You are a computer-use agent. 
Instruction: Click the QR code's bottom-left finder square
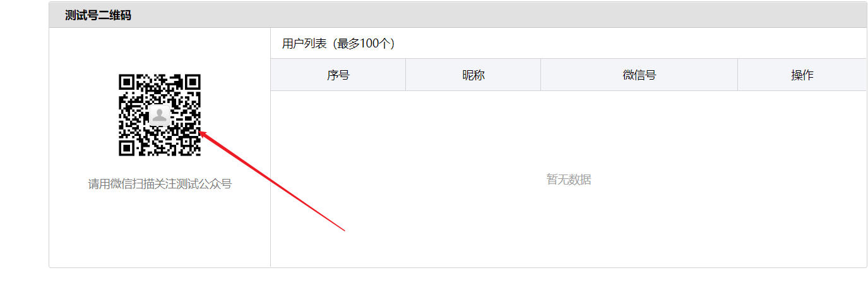pyautogui.click(x=127, y=148)
